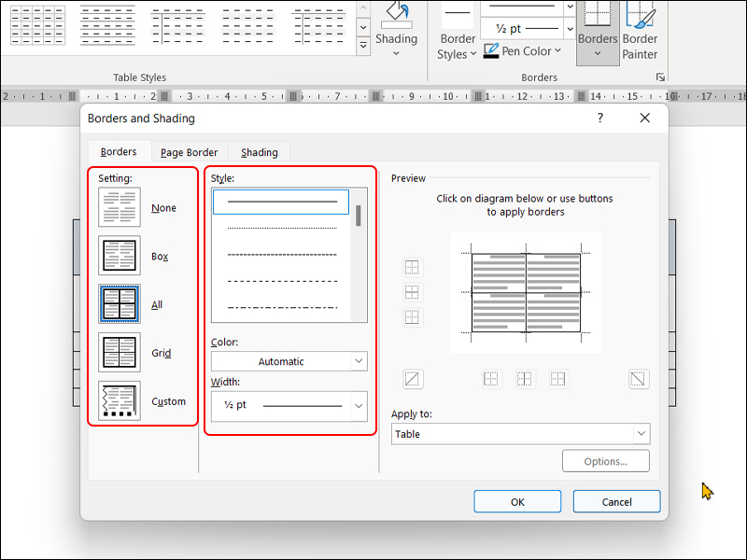This screenshot has width=747, height=560.
Task: Select the None border setting icon
Action: point(120,207)
